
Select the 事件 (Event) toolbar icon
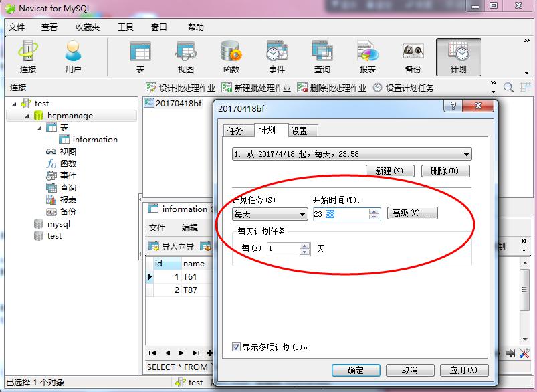pyautogui.click(x=277, y=57)
